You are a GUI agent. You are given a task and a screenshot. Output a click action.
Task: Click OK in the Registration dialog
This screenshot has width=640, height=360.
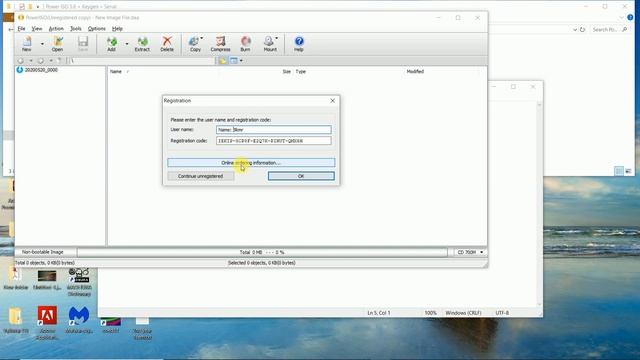[x=301, y=176]
